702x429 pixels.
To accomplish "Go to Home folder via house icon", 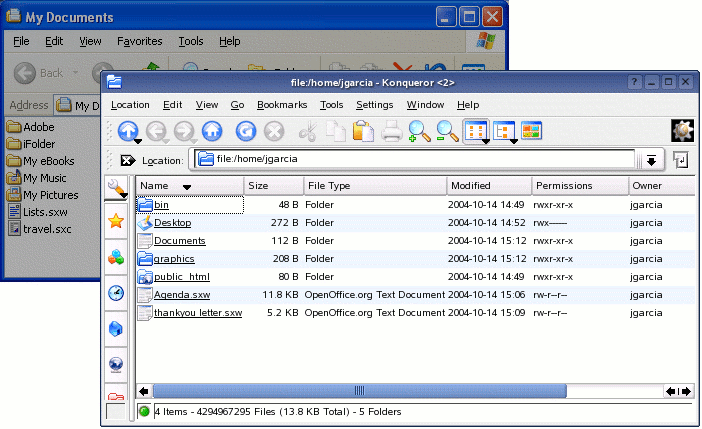I will pyautogui.click(x=212, y=131).
